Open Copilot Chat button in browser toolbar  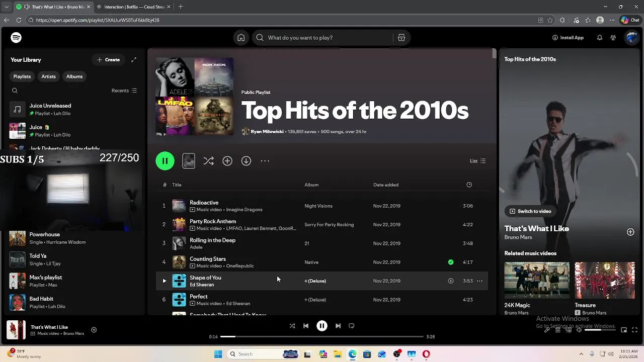(630, 20)
